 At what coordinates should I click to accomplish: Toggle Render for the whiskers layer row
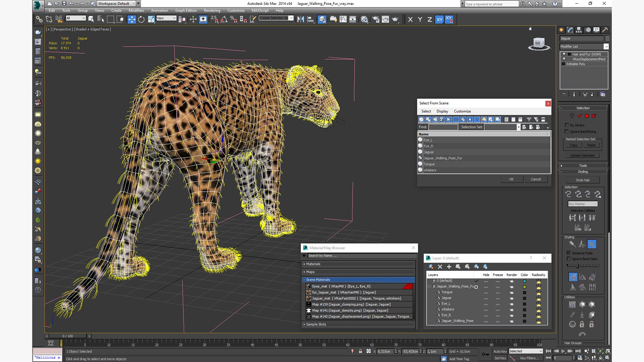click(512, 310)
